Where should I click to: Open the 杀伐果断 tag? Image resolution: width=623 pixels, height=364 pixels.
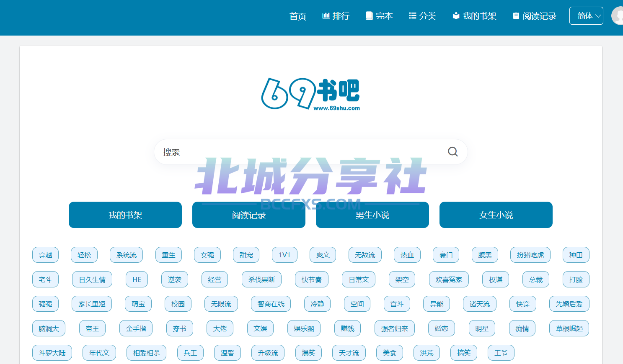pos(261,279)
